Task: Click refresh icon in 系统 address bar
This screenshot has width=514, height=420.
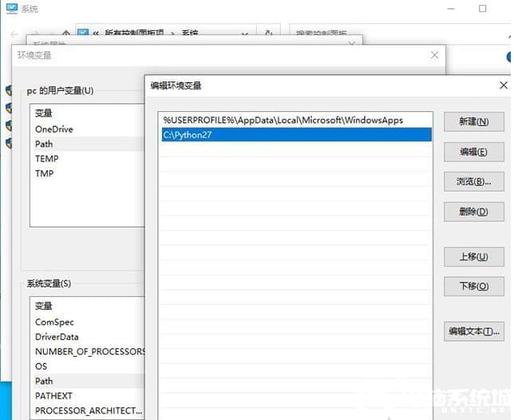Action: coord(269,33)
